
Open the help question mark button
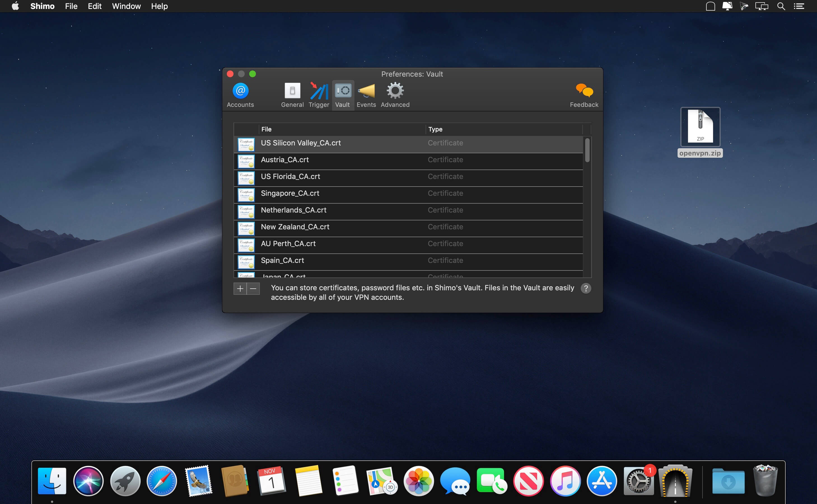[585, 288]
